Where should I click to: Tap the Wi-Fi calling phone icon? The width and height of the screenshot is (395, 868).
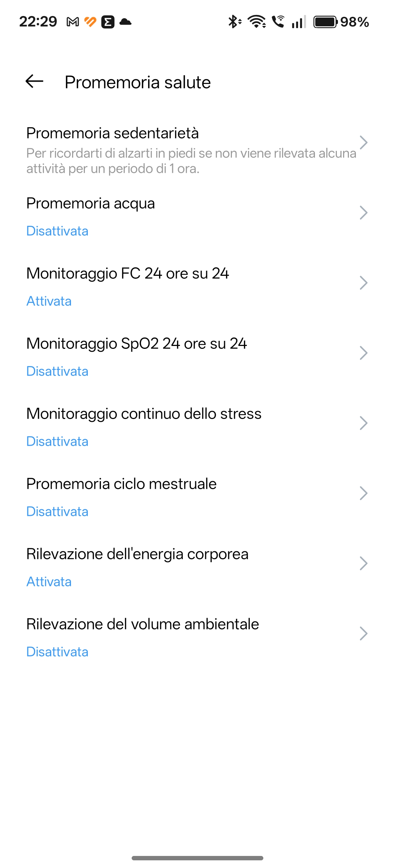278,22
